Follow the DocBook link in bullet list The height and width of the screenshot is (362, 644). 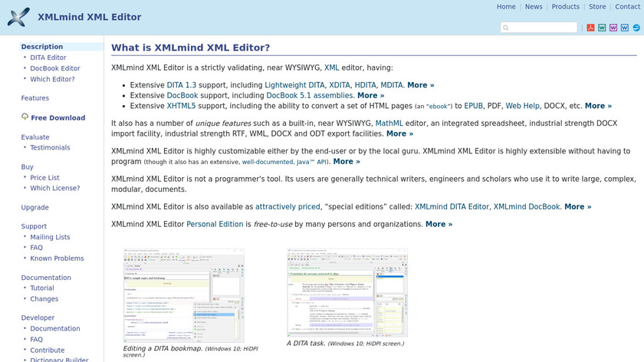[182, 95]
